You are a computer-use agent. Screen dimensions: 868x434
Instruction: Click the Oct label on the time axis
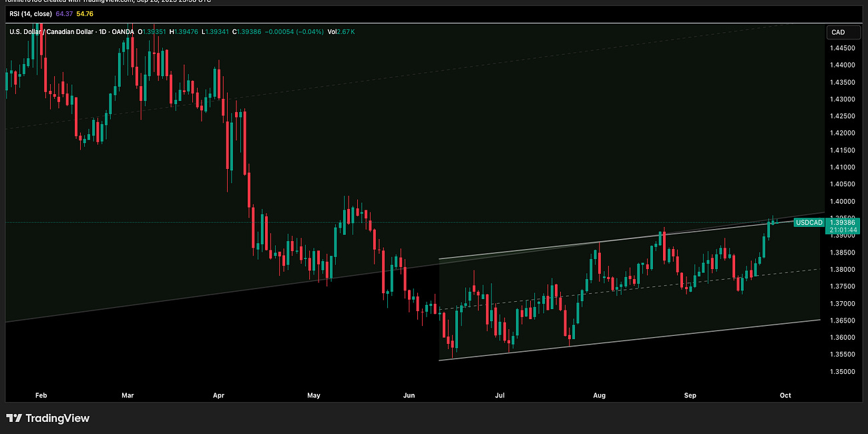(x=785, y=395)
